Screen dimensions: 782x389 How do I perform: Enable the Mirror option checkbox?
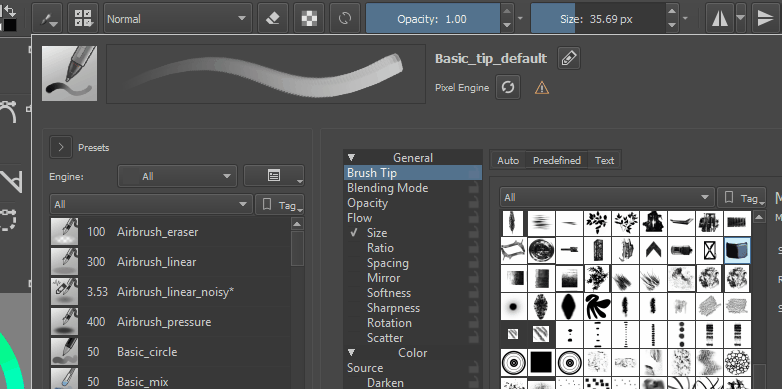point(354,277)
